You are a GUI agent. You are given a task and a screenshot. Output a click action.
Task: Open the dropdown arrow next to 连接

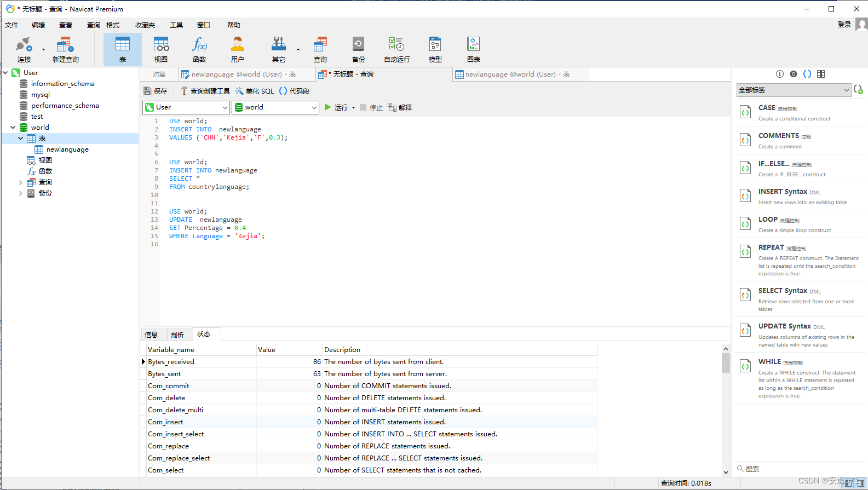[x=43, y=50]
